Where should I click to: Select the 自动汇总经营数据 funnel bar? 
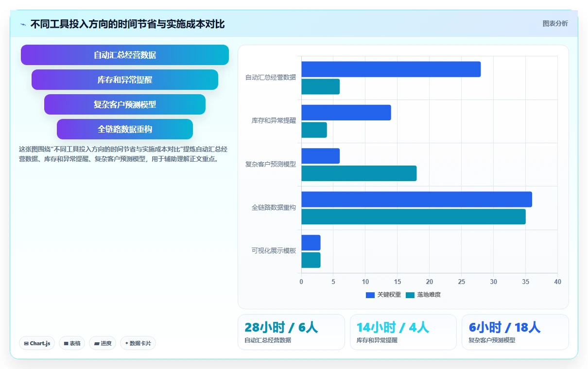click(125, 55)
